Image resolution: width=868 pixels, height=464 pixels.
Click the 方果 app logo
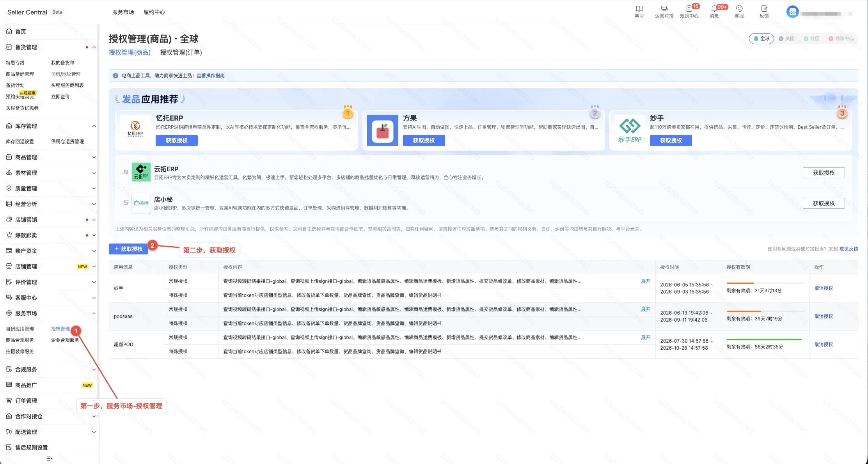point(383,130)
